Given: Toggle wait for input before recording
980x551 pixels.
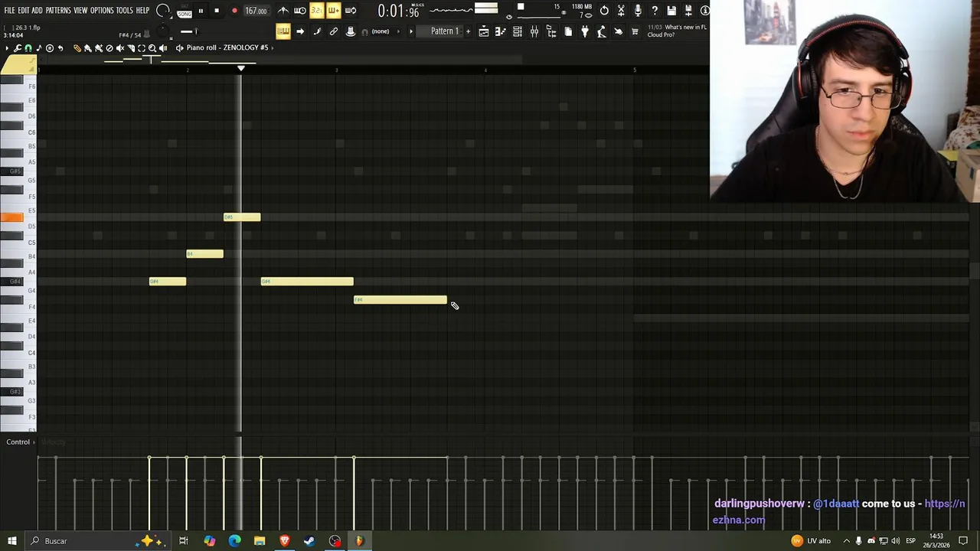Looking at the screenshot, I should tap(300, 11).
